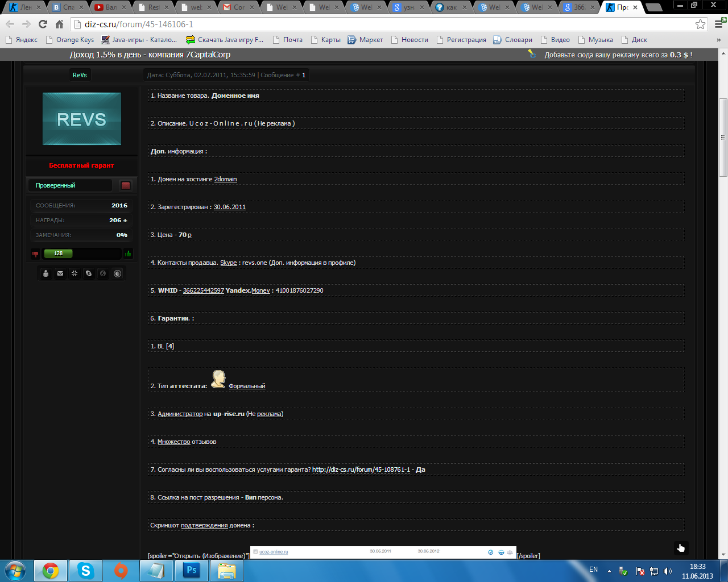Open the user's website globe icon
Viewport: 728px width, 582px height.
point(103,273)
